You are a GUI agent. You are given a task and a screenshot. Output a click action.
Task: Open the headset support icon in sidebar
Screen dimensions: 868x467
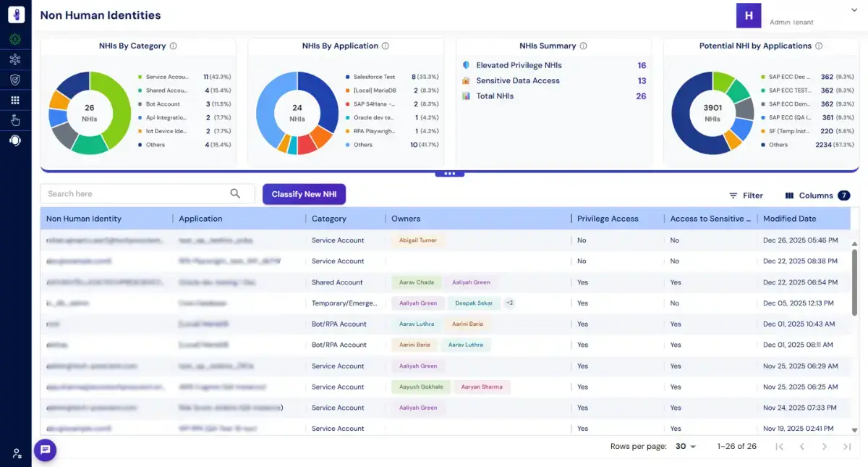pos(15,140)
